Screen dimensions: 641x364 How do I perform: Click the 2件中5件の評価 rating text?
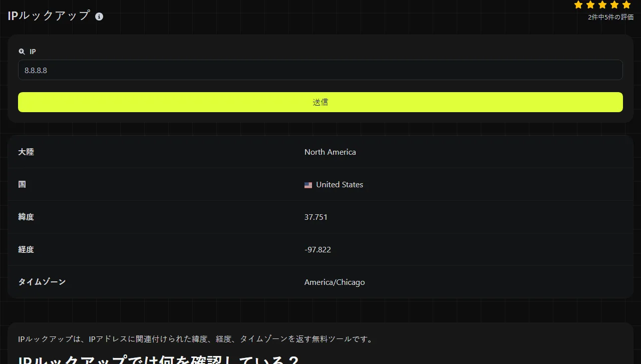[610, 18]
